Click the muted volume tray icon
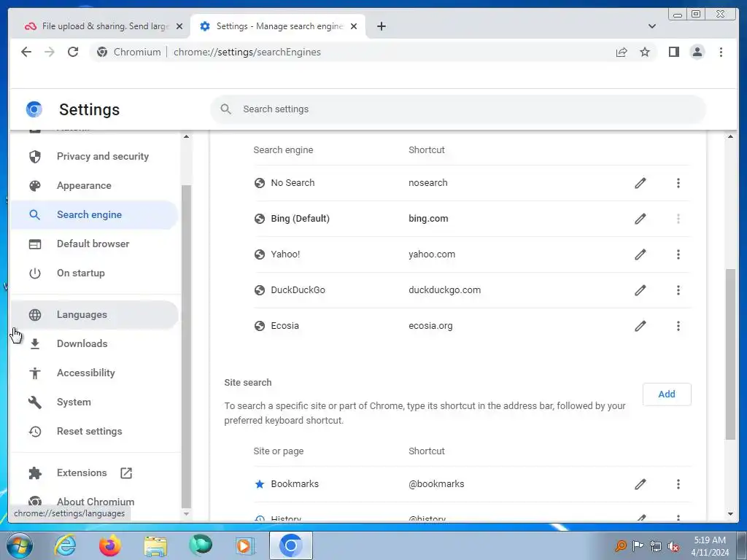747x560 pixels. [x=673, y=546]
